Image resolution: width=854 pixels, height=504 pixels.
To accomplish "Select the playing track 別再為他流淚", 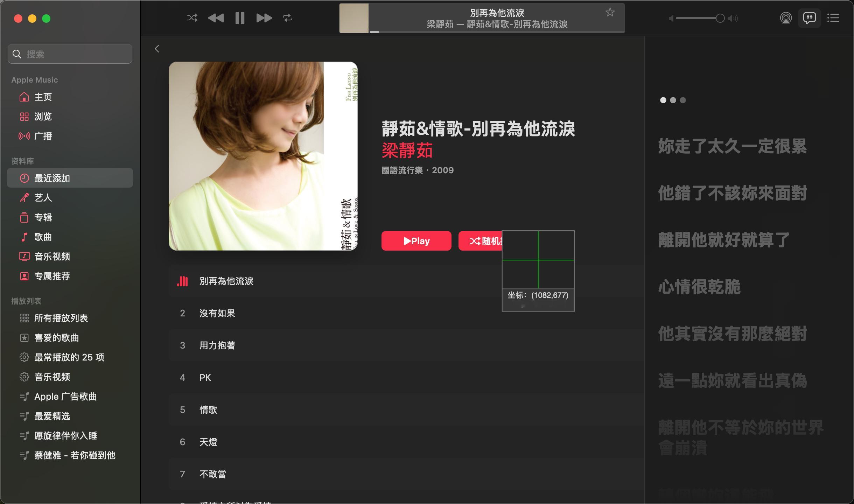I will pyautogui.click(x=406, y=281).
